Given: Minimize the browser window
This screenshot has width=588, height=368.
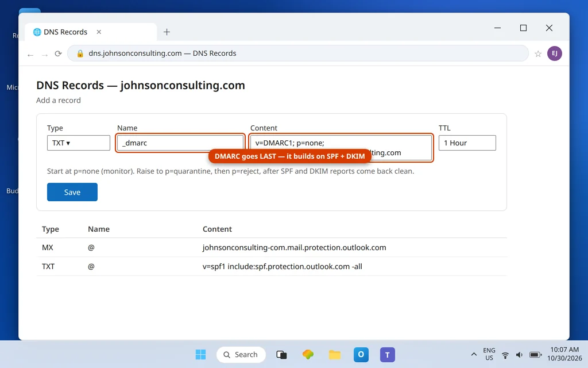Looking at the screenshot, I should (x=498, y=28).
